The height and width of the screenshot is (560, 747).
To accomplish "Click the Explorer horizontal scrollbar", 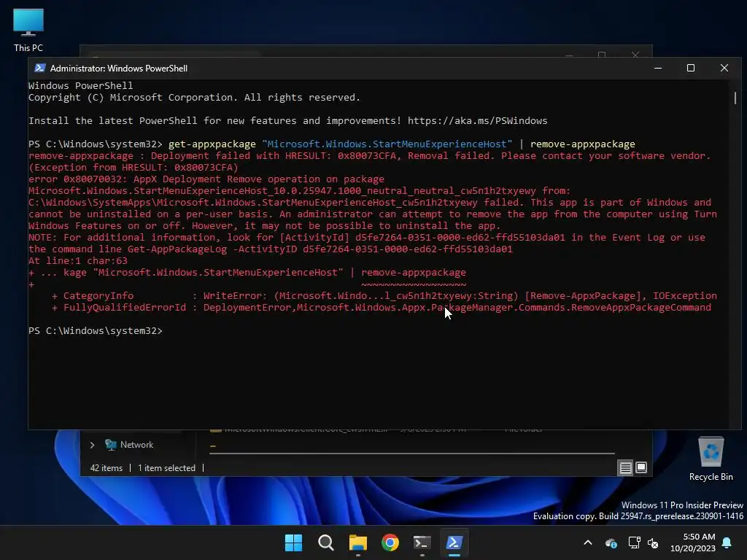I will pyautogui.click(x=412, y=454).
